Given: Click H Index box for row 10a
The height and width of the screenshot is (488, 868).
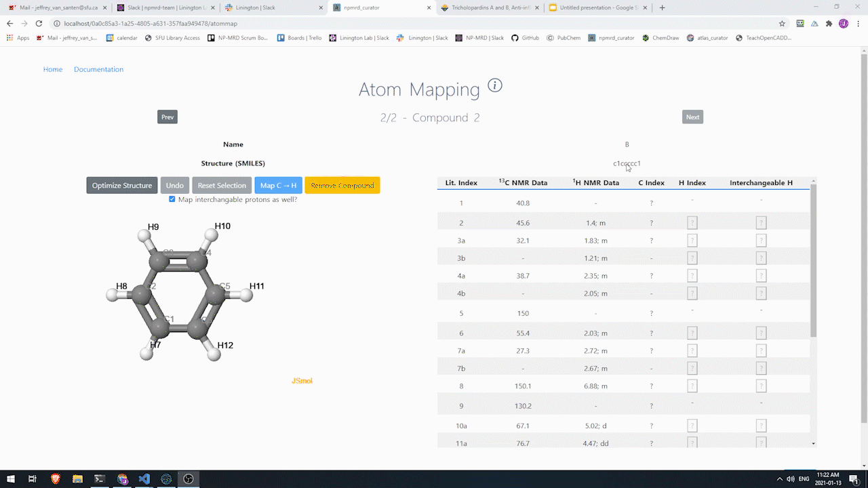Looking at the screenshot, I should pyautogui.click(x=692, y=426).
